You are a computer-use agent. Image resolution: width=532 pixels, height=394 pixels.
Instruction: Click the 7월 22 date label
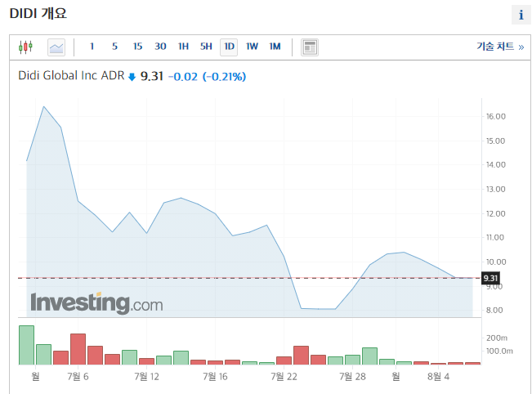[x=284, y=376]
